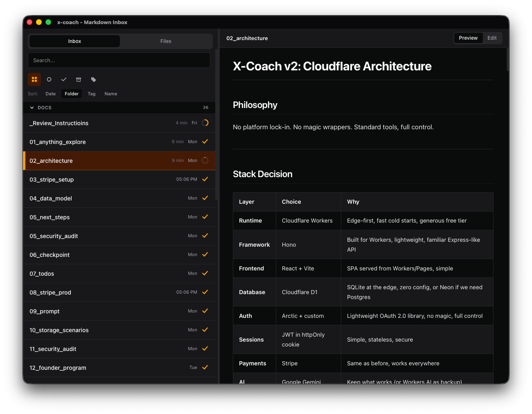Toggle done checkmark on 03_stripe_setup
532x414 pixels.
205,179
